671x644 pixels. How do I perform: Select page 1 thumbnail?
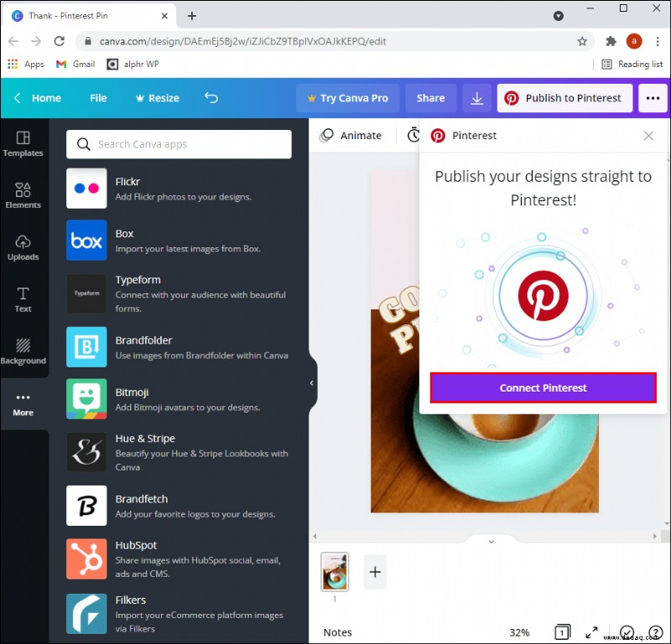pos(335,572)
